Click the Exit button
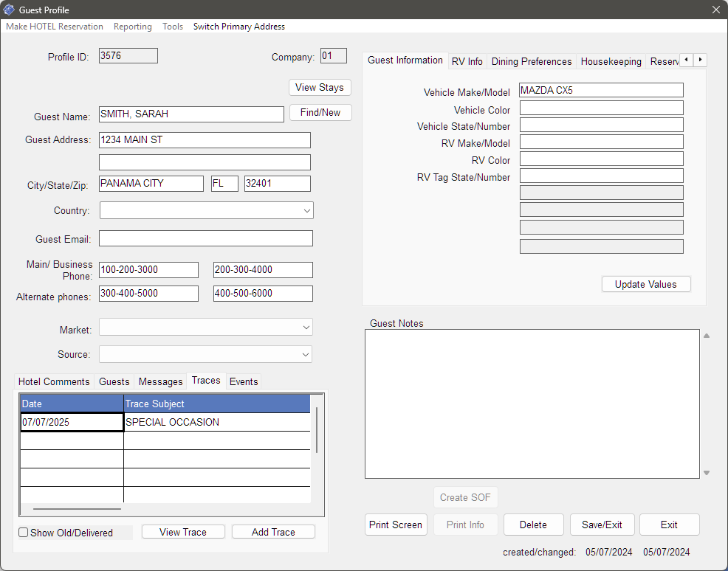 [x=669, y=525]
